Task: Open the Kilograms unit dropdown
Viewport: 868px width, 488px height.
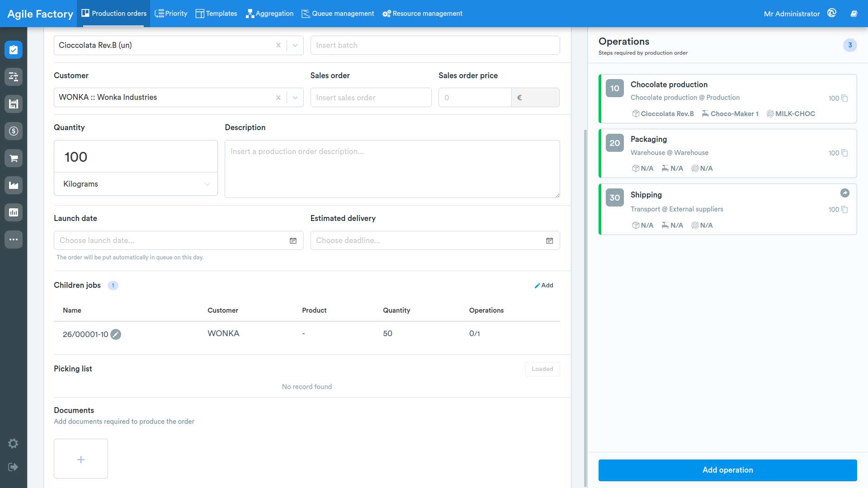Action: pyautogui.click(x=136, y=184)
